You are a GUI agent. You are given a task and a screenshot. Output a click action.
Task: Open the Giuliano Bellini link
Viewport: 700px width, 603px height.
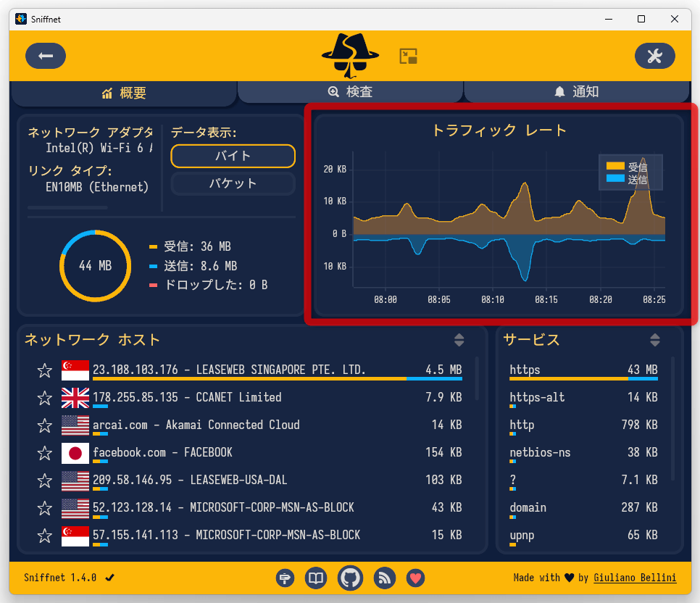635,578
